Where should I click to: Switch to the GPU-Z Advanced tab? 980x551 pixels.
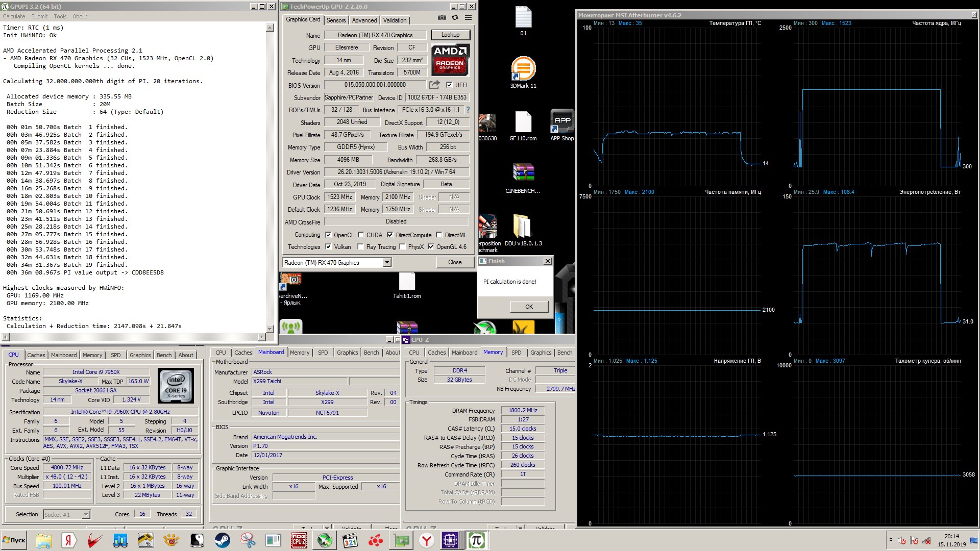click(x=364, y=20)
